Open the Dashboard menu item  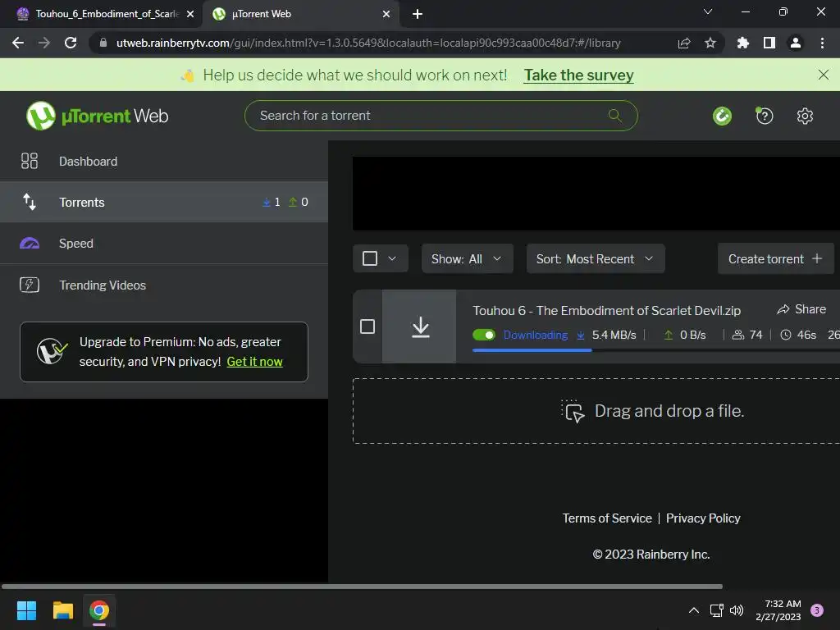[x=164, y=161]
